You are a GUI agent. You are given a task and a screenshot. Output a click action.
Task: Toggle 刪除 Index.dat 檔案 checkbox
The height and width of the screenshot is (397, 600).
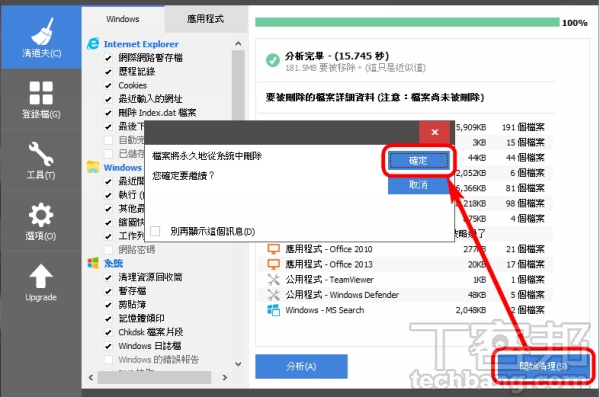coord(108,113)
